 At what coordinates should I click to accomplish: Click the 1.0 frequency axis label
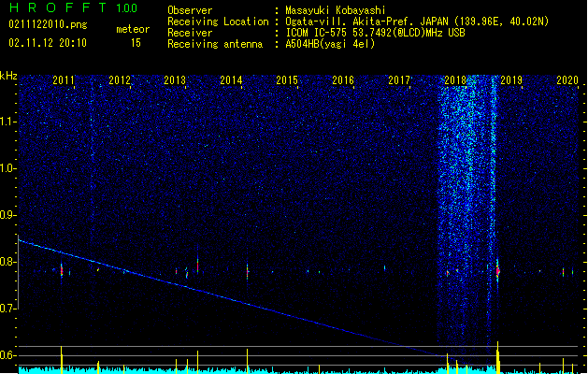(8, 168)
